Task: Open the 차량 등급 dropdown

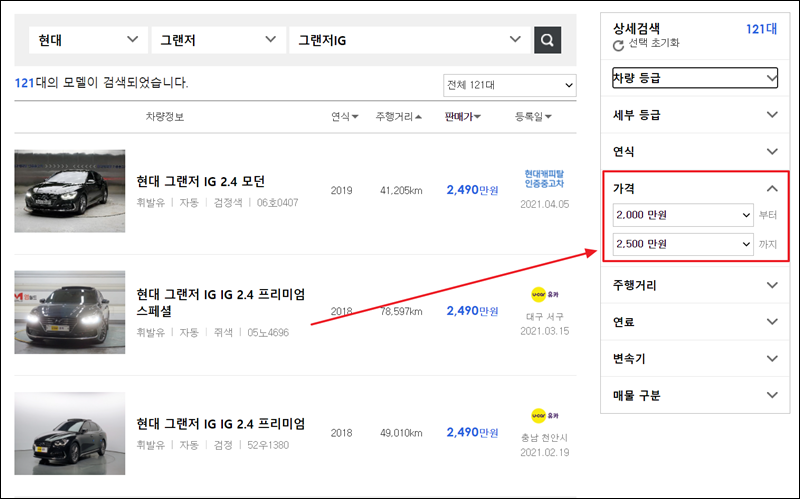Action: pos(695,78)
